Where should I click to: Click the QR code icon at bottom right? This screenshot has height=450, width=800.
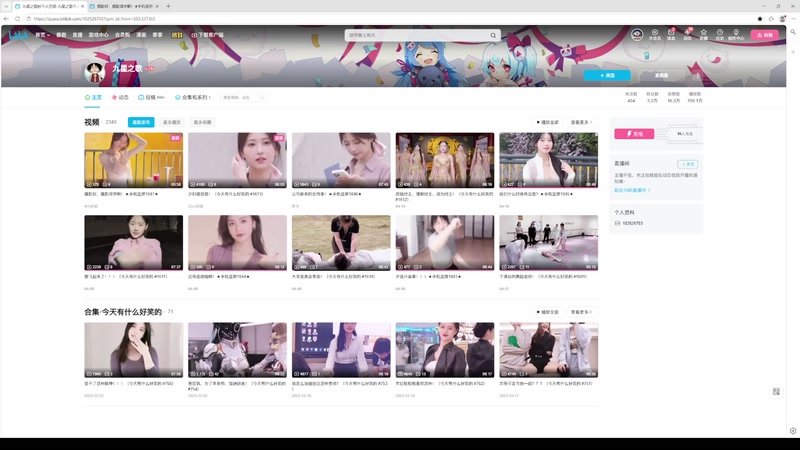pyautogui.click(x=776, y=391)
